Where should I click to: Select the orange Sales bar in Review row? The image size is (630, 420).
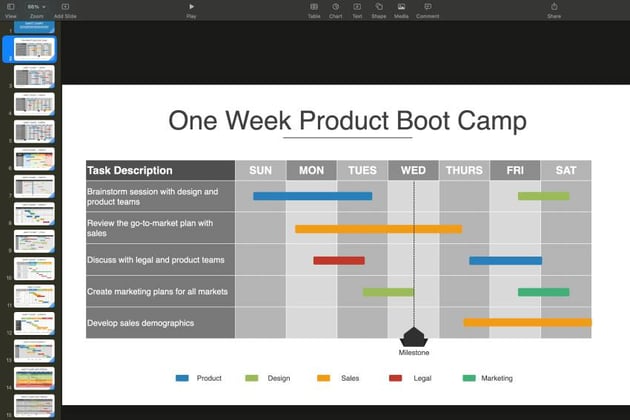click(x=378, y=229)
